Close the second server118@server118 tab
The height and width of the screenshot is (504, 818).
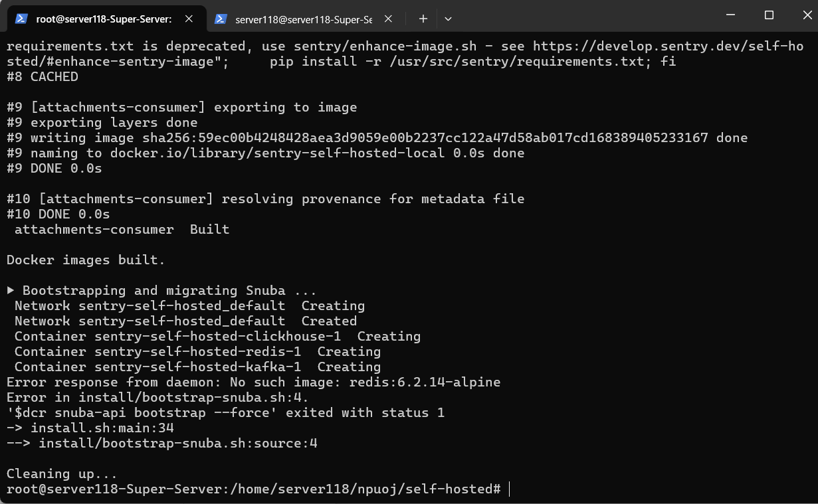click(388, 19)
